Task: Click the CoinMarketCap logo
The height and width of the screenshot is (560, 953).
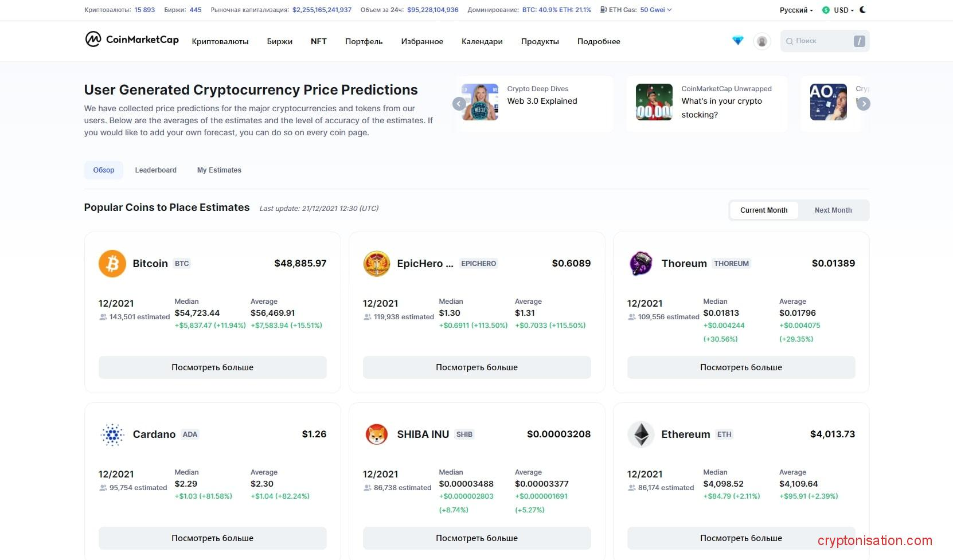Action: 132,40
